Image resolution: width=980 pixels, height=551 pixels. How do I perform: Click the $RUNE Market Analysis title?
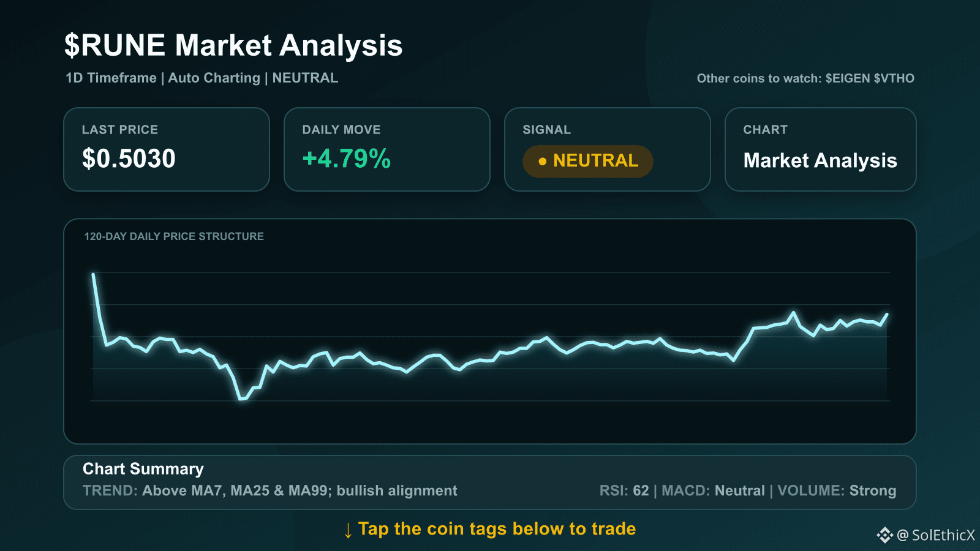coord(233,45)
